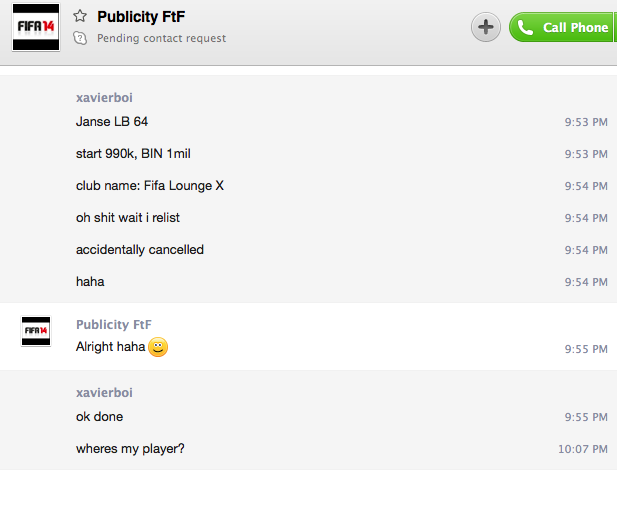617x521 pixels.
Task: Click the xavierboi name above 'ok done'
Action: [104, 393]
